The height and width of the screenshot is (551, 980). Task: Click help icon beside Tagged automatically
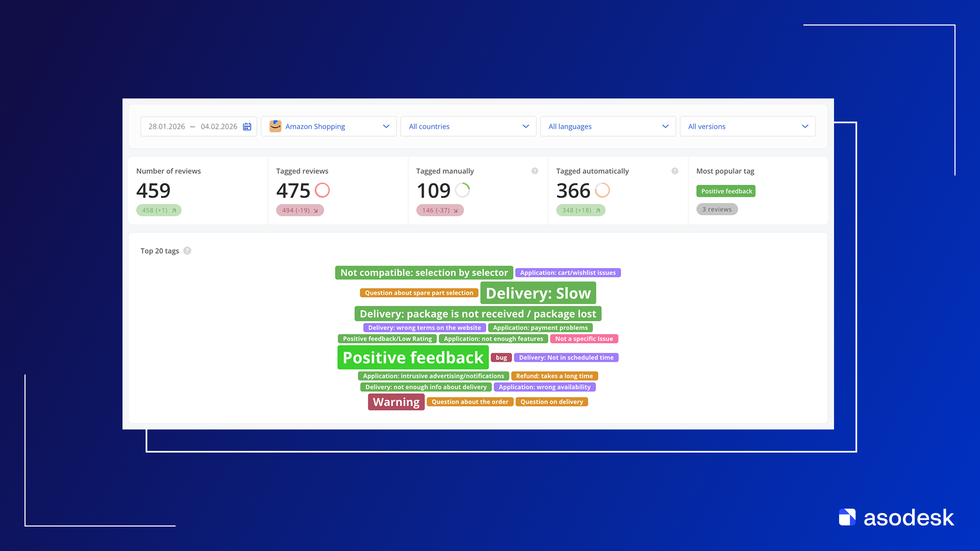pyautogui.click(x=675, y=171)
